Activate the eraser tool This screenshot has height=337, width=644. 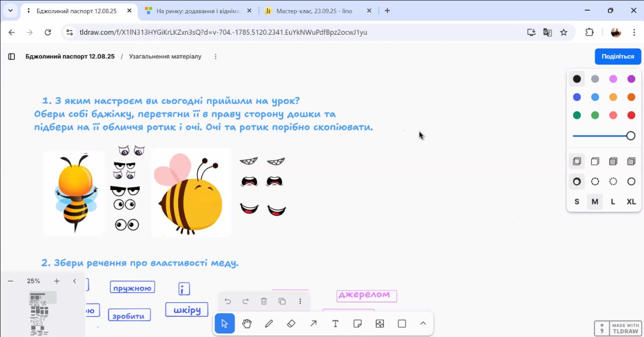tap(291, 323)
